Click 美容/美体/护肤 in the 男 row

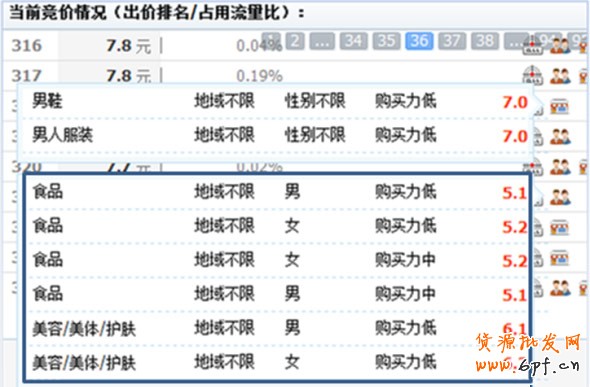pos(84,329)
